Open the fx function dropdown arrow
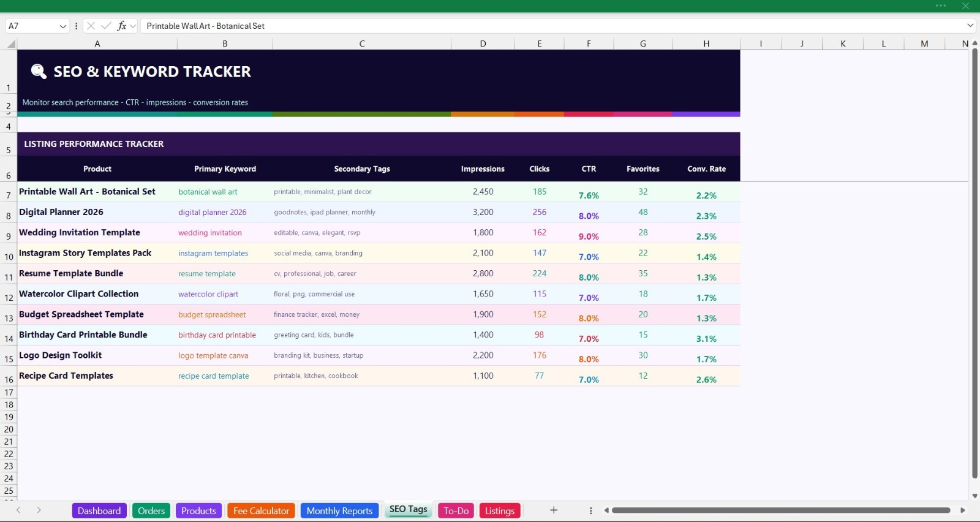The height and width of the screenshot is (522, 980). 133,26
